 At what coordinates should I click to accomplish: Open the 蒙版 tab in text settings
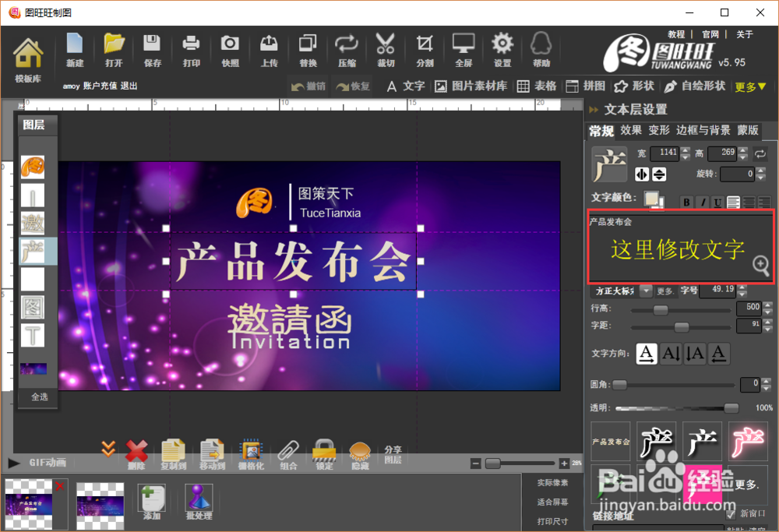746,130
